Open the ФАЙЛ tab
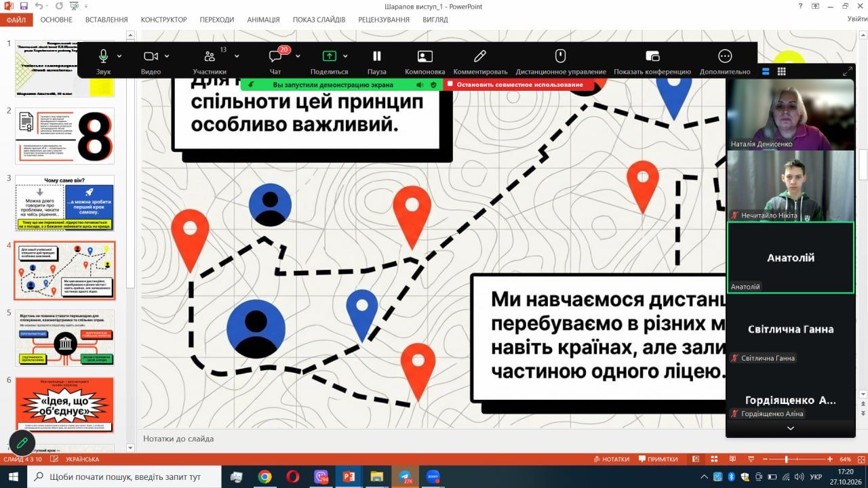Screen dimensions: 868x488 point(16,20)
